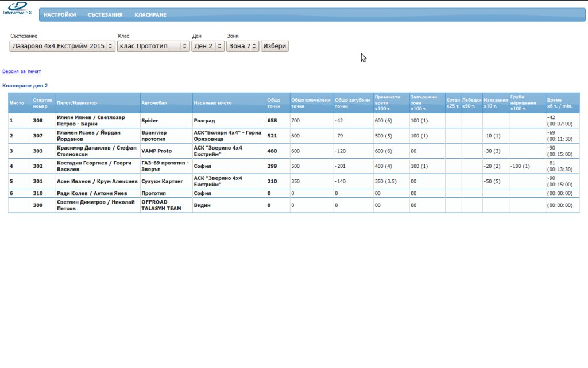Open the Ден day dropdown

pos(207,46)
